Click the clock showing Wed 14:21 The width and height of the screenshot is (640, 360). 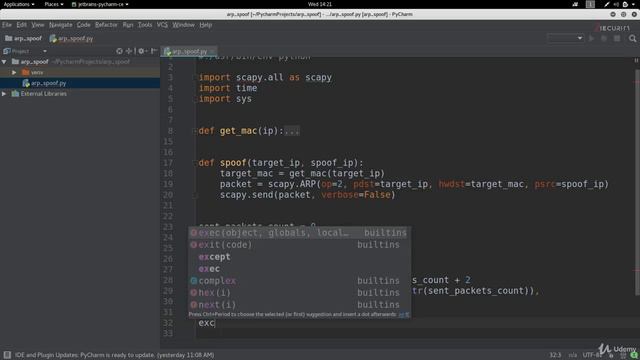[320, 4]
